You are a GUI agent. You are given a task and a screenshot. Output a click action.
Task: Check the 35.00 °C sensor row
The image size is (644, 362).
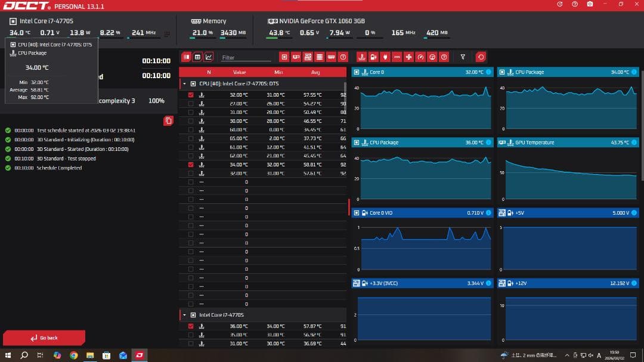click(191, 335)
